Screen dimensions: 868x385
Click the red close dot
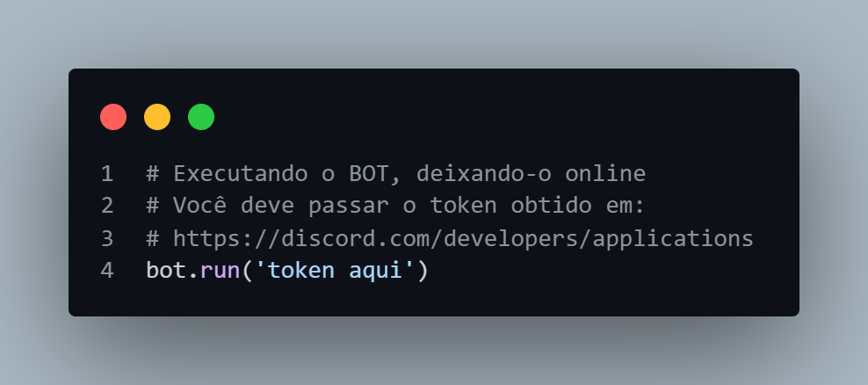pos(113,117)
